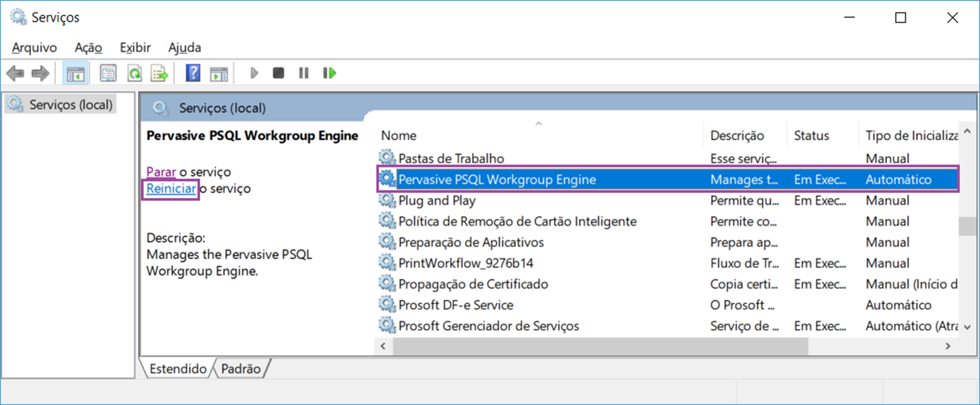Sort by the Nome column header
The image size is (980, 405).
538,135
